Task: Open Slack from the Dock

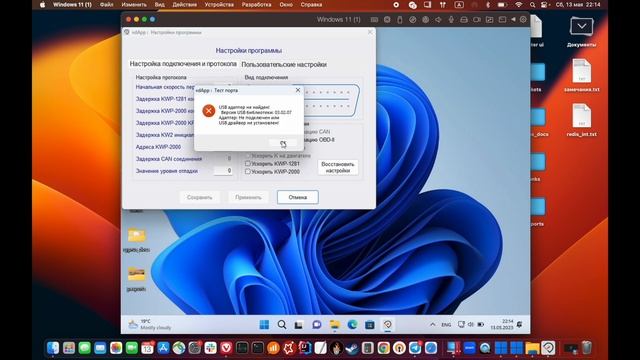Action: [211, 348]
